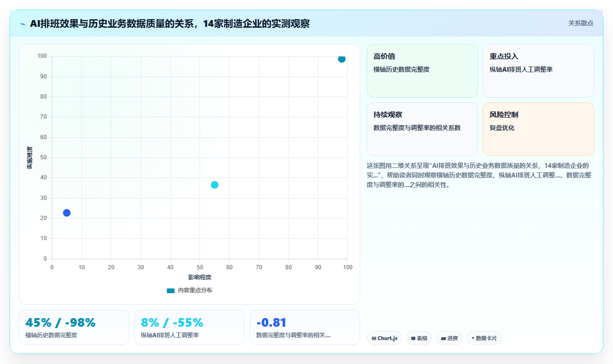Click the -0.81 metric value
The image size is (613, 364).
point(272,322)
